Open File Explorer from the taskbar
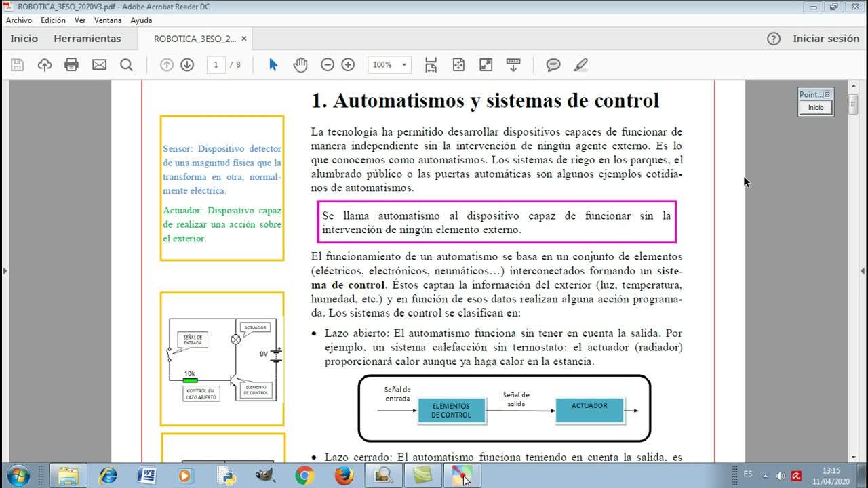The height and width of the screenshot is (488, 868). [68, 476]
